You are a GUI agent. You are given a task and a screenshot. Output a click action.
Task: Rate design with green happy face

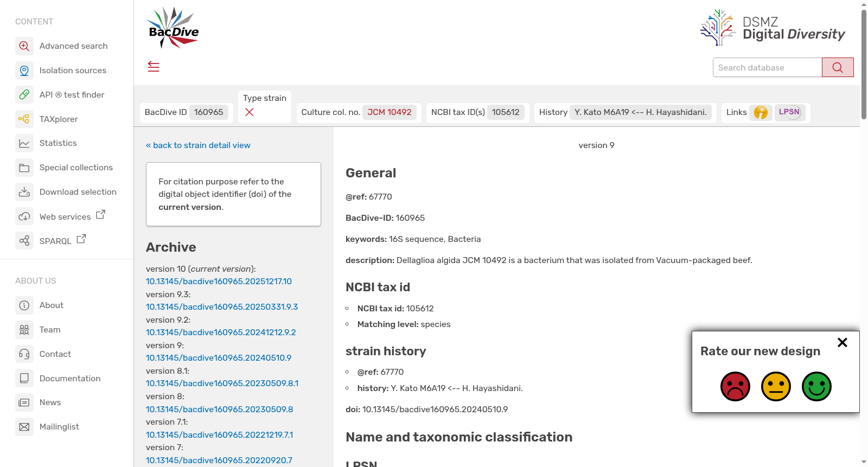click(816, 386)
